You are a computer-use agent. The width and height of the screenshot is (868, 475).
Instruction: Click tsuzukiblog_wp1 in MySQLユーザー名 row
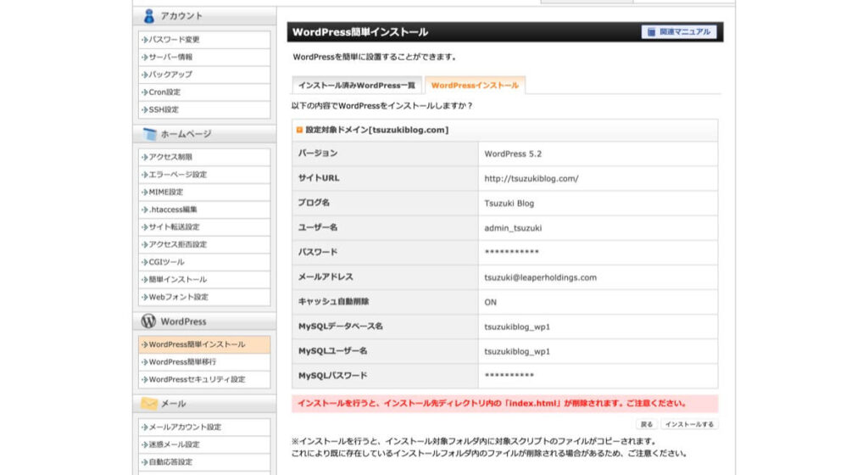[x=517, y=351]
